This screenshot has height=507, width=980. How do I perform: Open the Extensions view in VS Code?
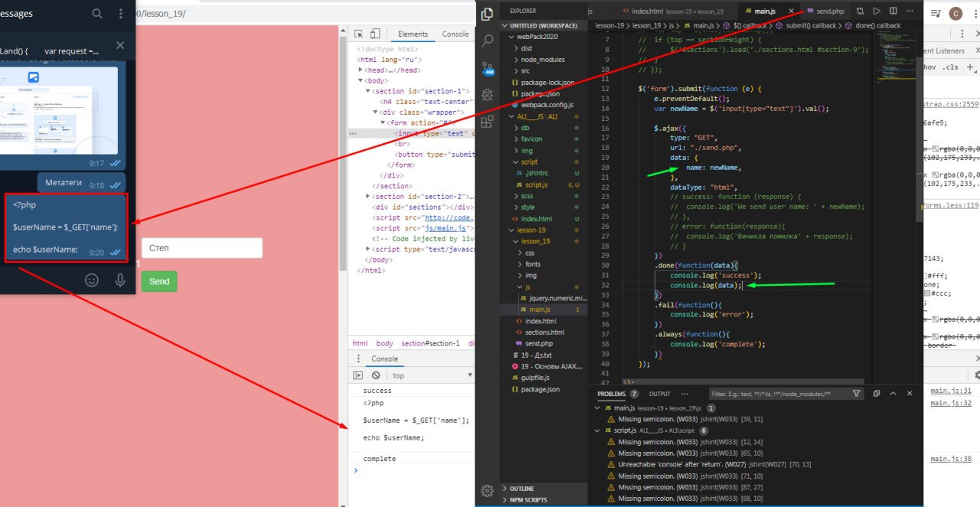[488, 122]
